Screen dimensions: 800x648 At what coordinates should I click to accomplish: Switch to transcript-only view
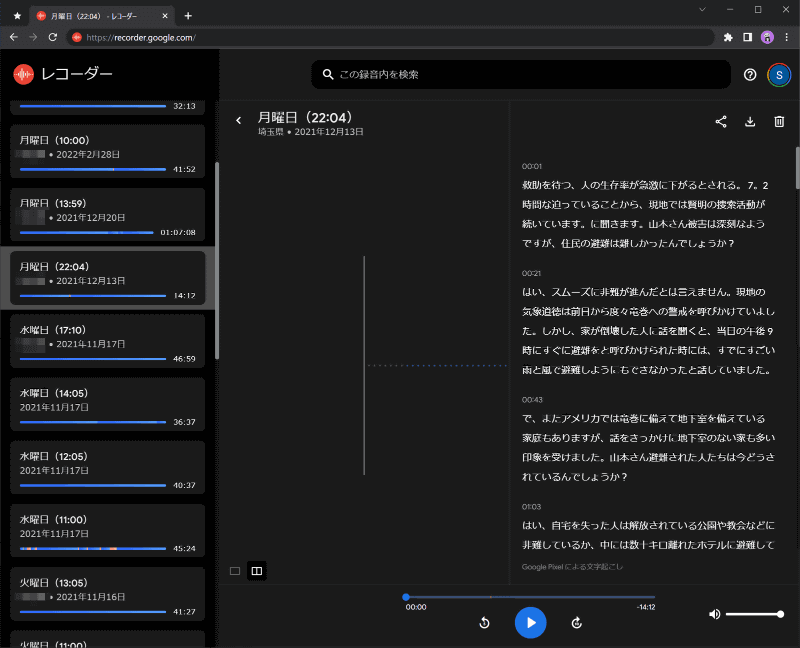tap(234, 570)
